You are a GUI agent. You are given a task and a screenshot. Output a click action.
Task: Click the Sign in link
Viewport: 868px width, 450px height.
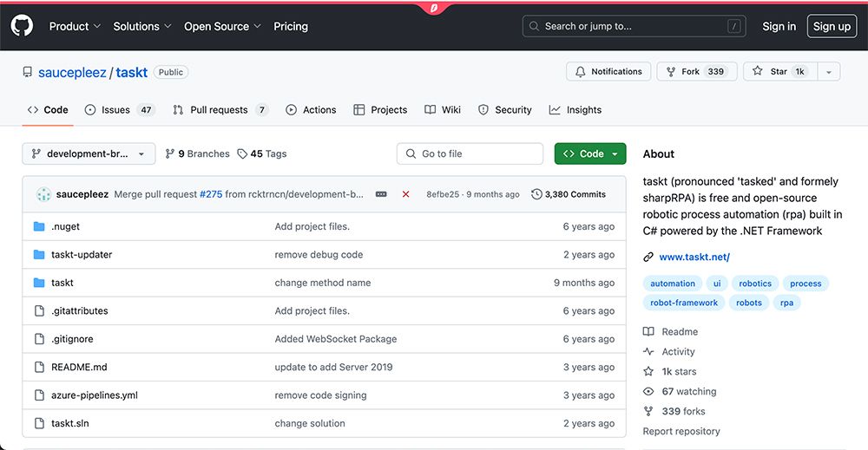pyautogui.click(x=779, y=26)
